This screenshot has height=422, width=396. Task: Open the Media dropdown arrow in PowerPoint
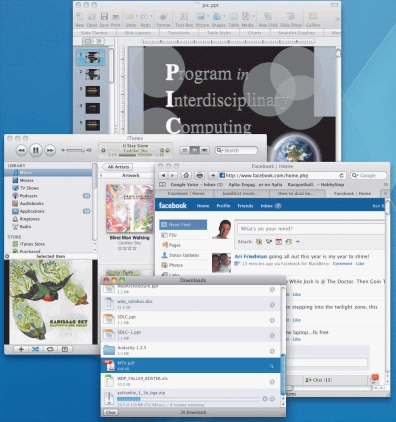[x=253, y=16]
